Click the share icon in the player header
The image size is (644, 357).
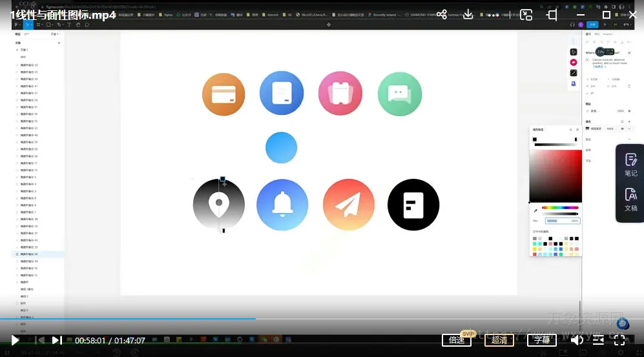point(442,14)
